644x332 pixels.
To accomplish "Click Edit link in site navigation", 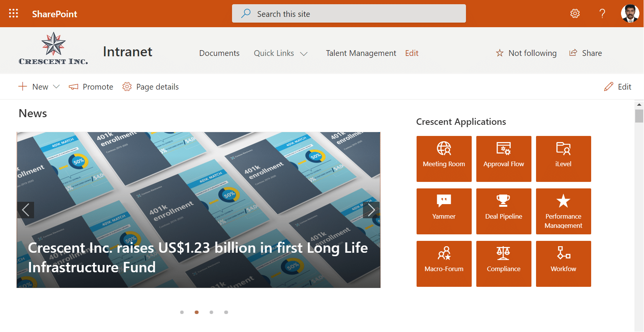I will point(412,53).
